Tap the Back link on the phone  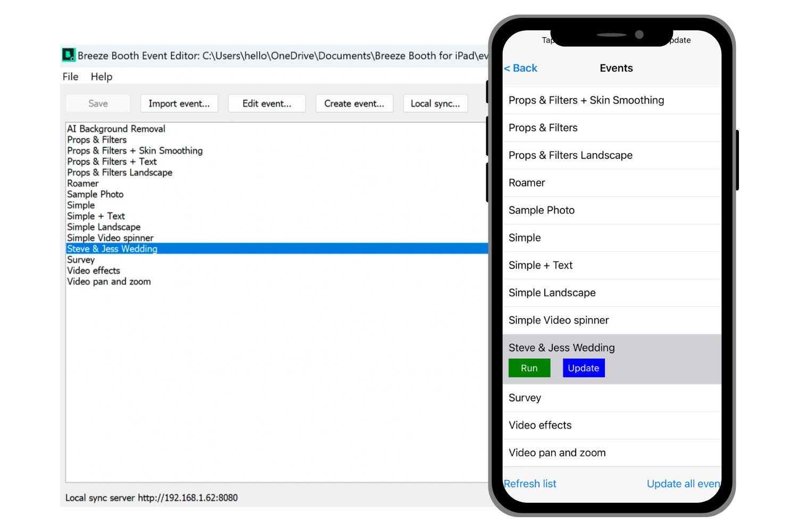click(521, 68)
